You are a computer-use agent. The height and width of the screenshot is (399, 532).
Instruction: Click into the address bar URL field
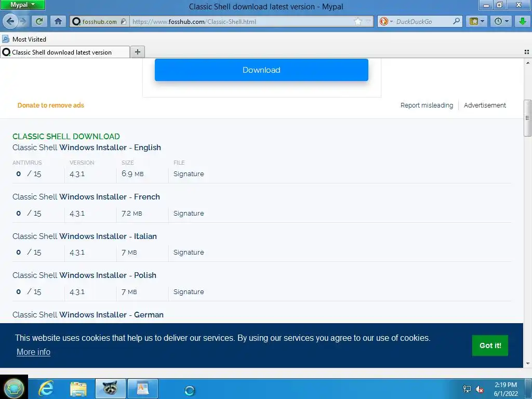241,21
